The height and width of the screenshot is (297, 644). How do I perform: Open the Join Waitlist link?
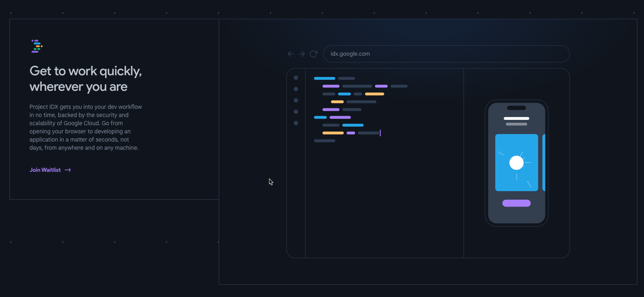coord(50,170)
